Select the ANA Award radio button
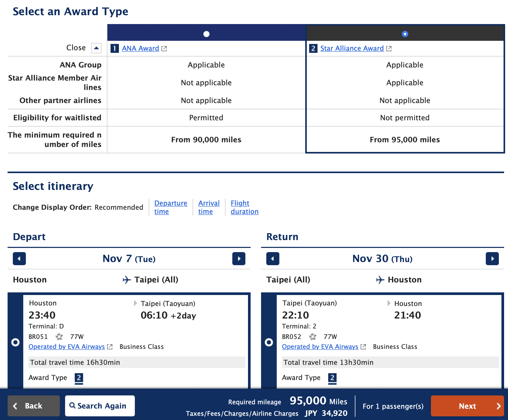 coord(206,34)
